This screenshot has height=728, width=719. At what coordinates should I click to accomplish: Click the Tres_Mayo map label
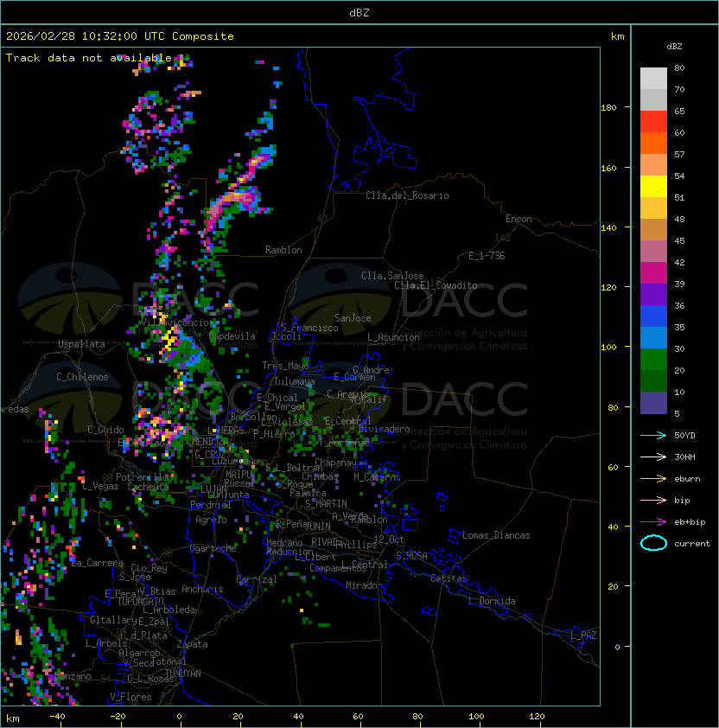click(285, 366)
